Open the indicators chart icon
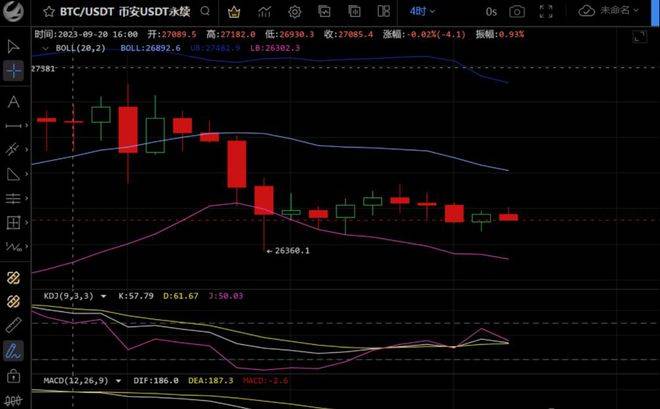The height and width of the screenshot is (409, 660). pos(264,12)
